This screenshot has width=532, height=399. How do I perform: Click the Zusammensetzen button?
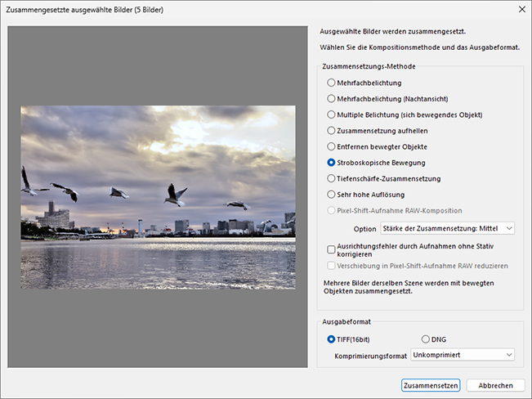click(431, 385)
